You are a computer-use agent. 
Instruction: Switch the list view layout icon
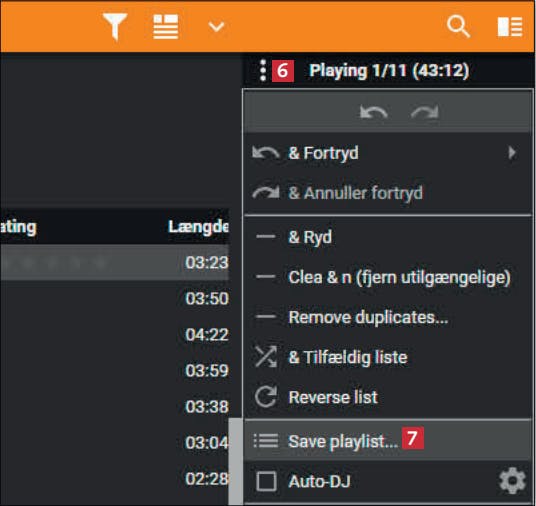(165, 27)
